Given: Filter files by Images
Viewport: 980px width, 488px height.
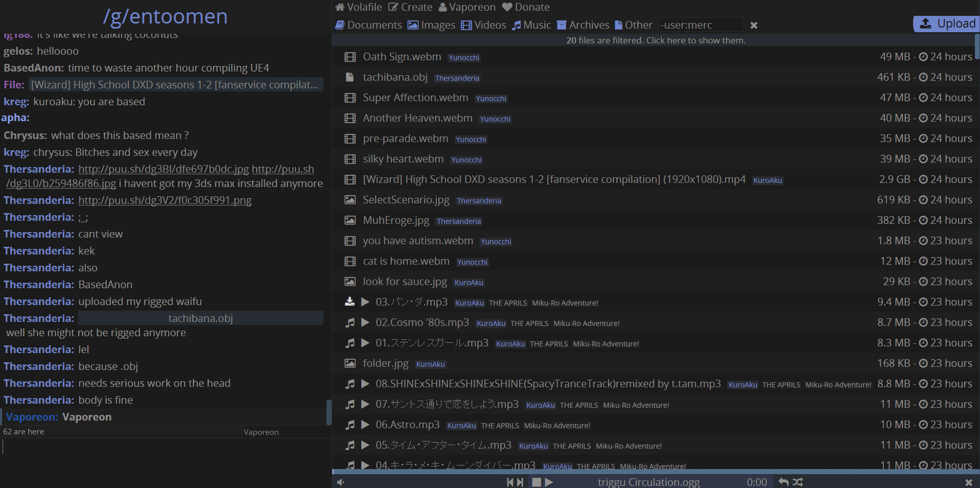Looking at the screenshot, I should point(432,25).
